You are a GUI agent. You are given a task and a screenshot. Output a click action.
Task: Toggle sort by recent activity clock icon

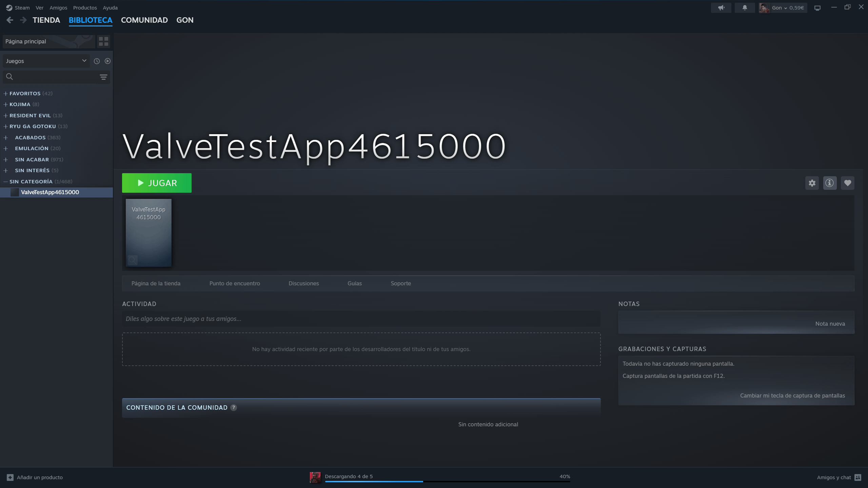click(97, 61)
